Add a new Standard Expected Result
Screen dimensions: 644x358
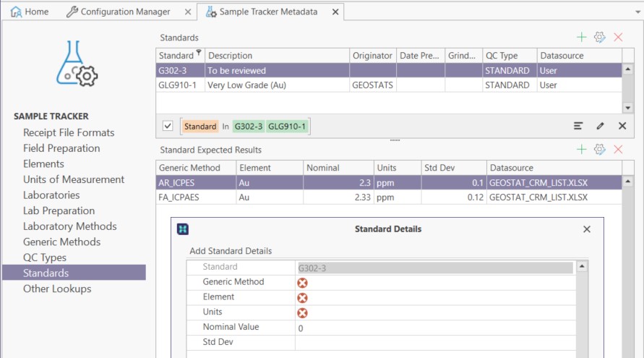click(x=581, y=150)
